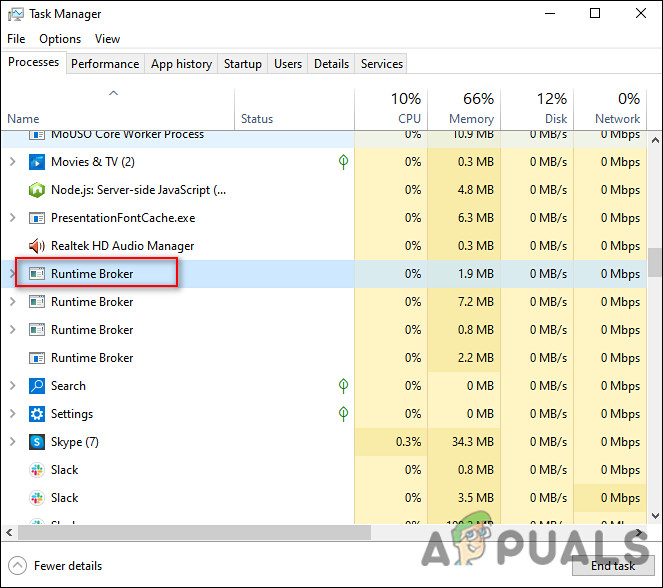Click the Skype app icon
663x588 pixels.
click(37, 442)
